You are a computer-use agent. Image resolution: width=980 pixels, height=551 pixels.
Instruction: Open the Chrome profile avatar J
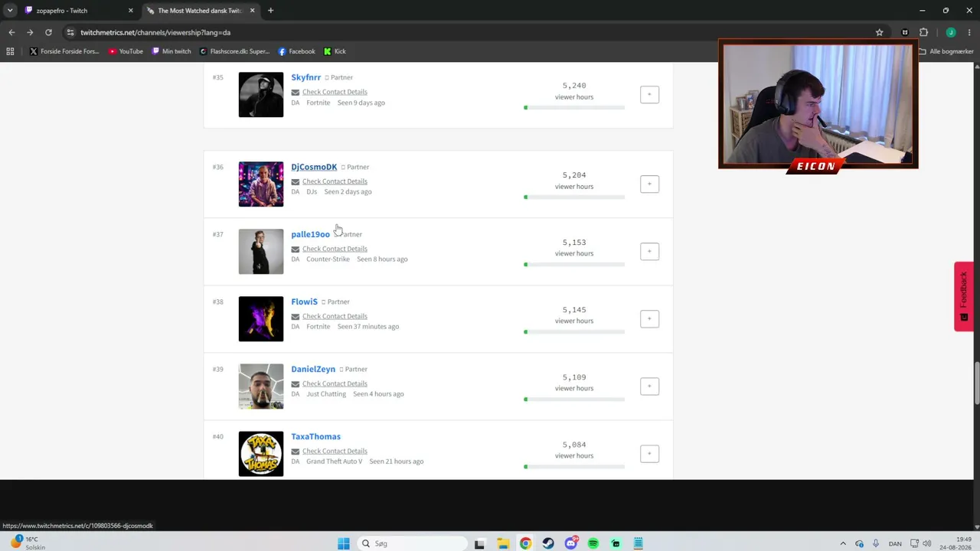(x=951, y=32)
